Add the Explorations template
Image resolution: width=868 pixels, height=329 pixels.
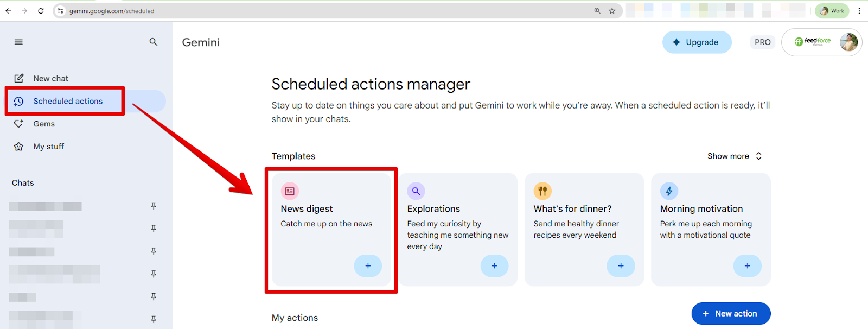pos(494,266)
